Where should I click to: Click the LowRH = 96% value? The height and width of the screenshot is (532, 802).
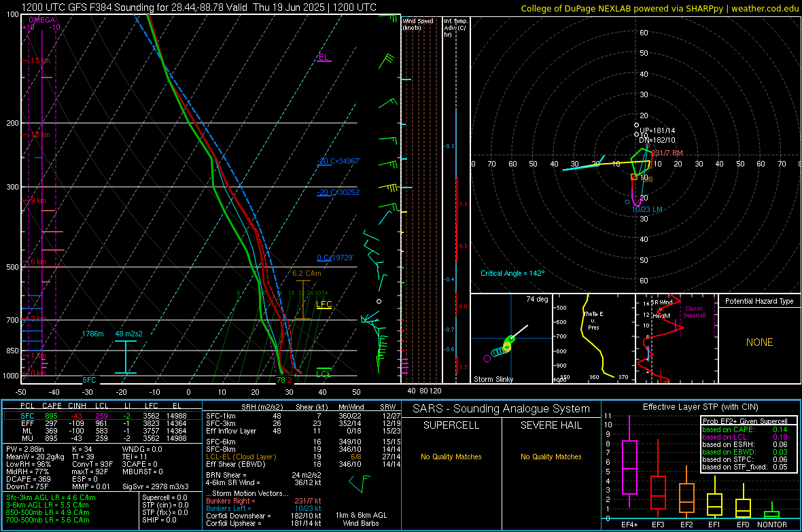pyautogui.click(x=29, y=465)
